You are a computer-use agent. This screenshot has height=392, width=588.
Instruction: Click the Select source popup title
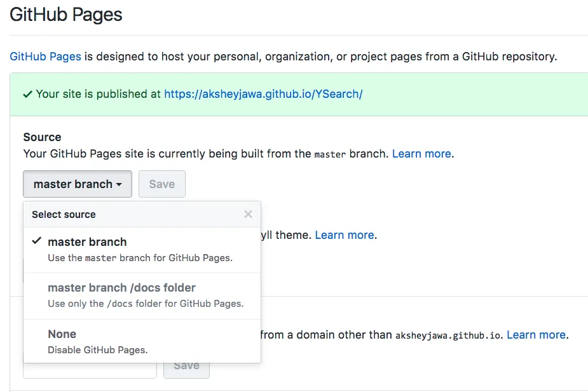pyautogui.click(x=64, y=215)
